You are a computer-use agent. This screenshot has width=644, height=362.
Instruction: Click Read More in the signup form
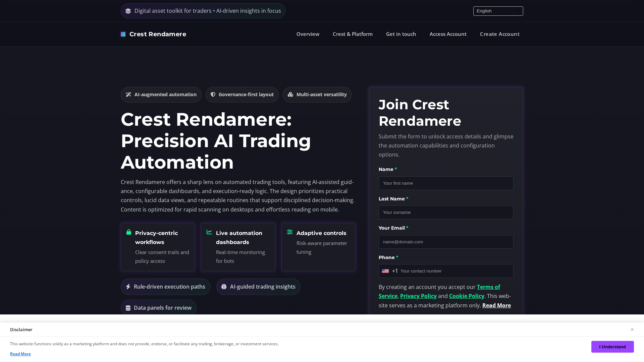(496, 305)
